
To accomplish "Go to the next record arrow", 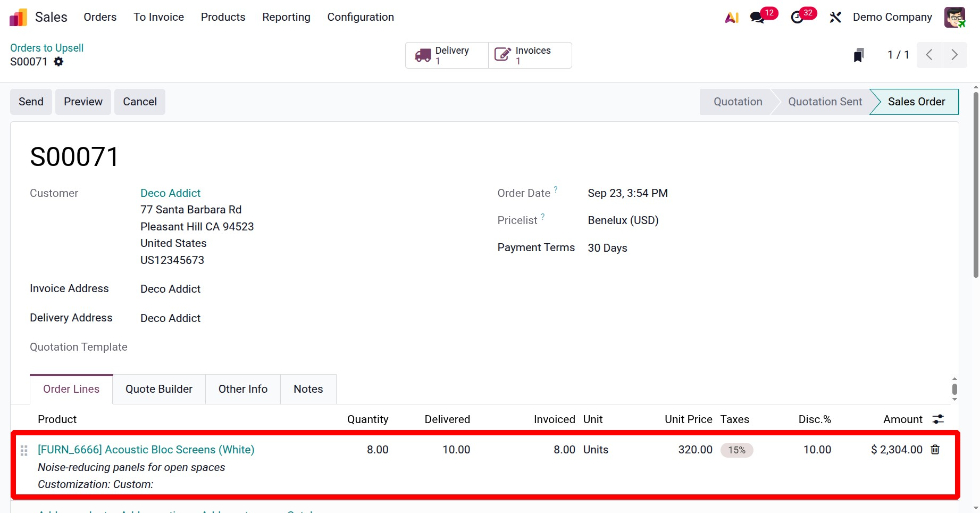I will point(954,55).
